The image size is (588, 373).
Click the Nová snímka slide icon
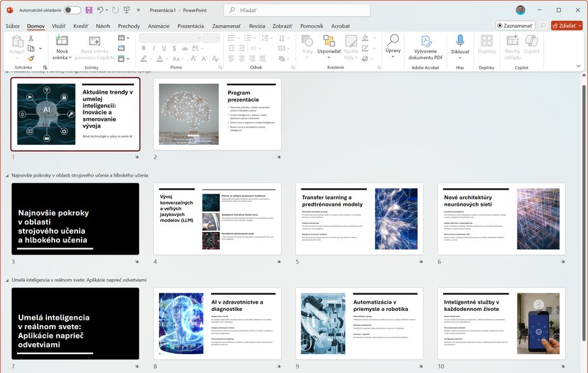click(62, 39)
